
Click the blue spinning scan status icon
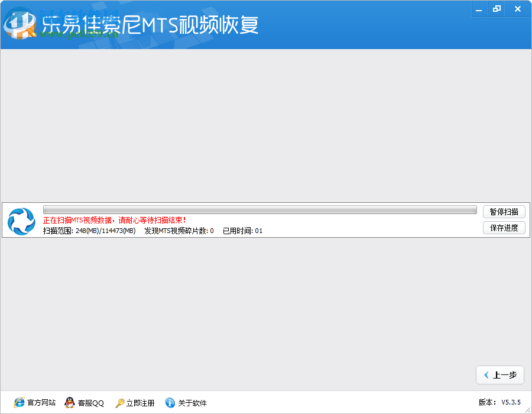point(21,219)
